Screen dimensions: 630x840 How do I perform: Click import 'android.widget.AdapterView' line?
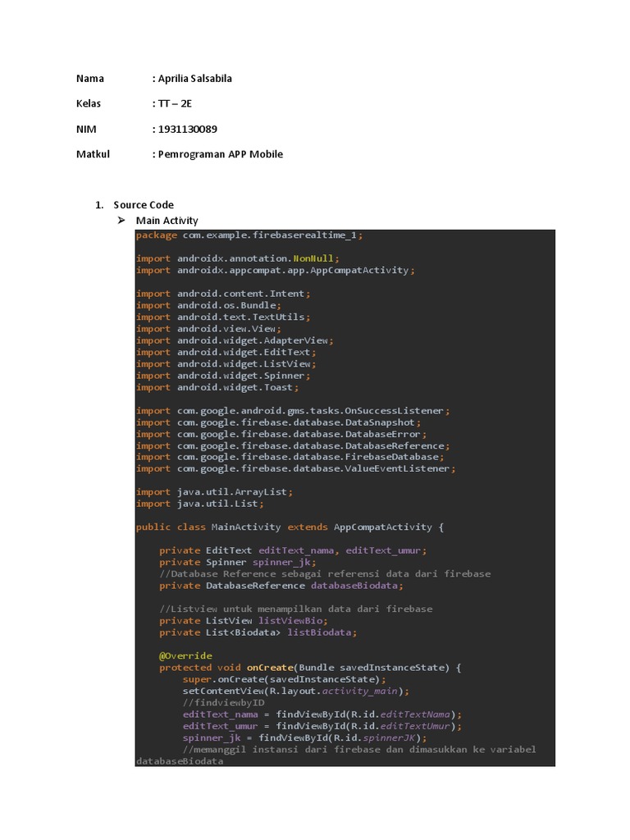click(x=235, y=340)
